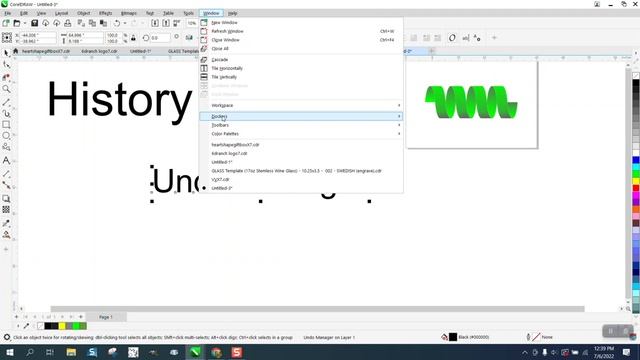Click the toolbox quick customize plus
Image resolution: width=640 pixels, height=360 pixels.
(6, 249)
